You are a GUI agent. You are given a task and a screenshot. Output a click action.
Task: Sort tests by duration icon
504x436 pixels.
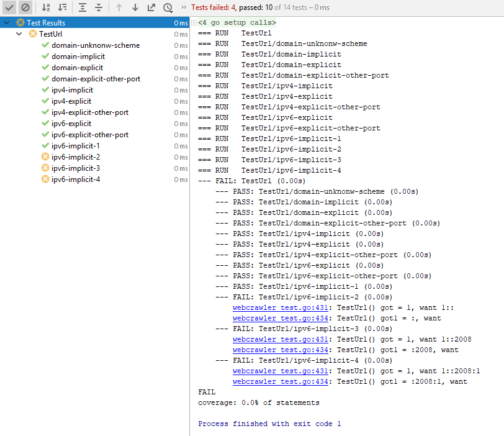(62, 7)
